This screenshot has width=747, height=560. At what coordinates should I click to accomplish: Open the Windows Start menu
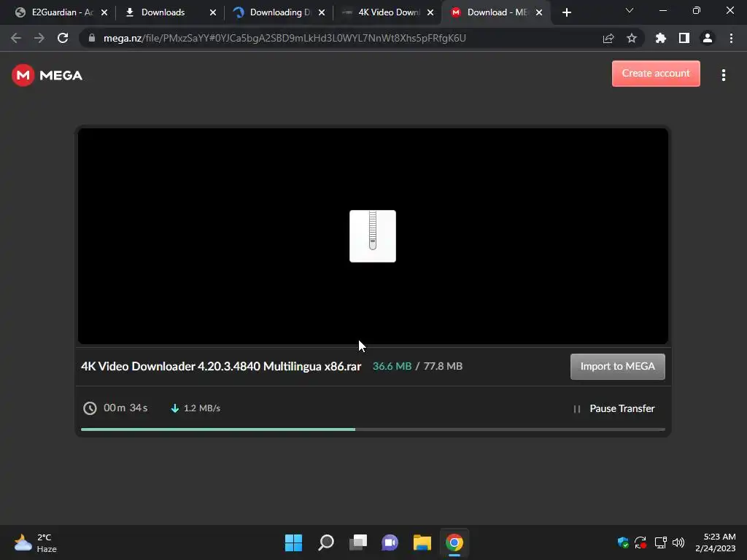tap(293, 542)
